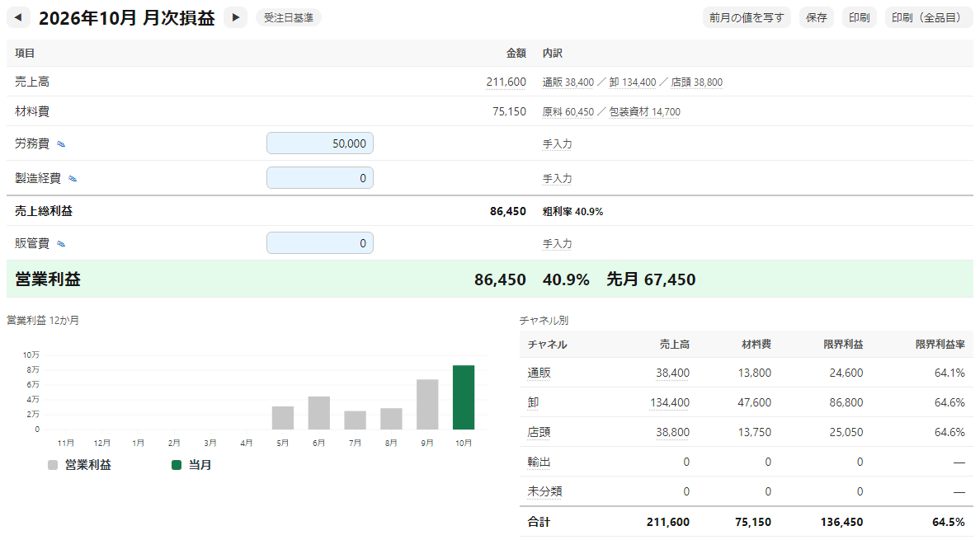Screen dimensions: 980x540
Task: Click 粗利率 40.9% text
Action: coord(572,212)
